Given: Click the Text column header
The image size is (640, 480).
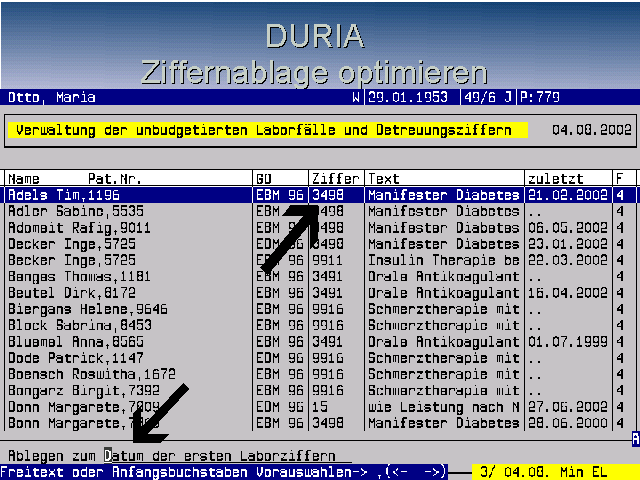Looking at the screenshot, I should pos(384,179).
